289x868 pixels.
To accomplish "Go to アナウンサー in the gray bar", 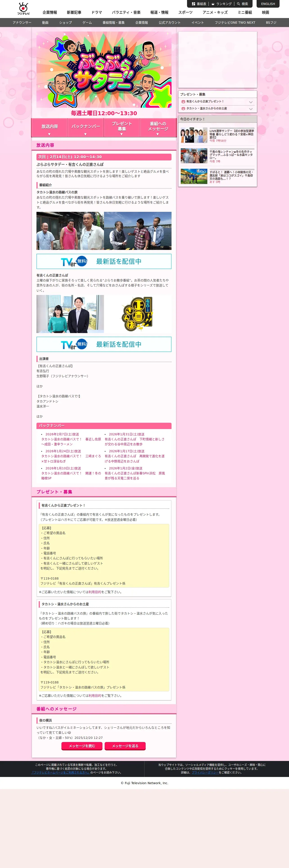I will pos(22,23).
